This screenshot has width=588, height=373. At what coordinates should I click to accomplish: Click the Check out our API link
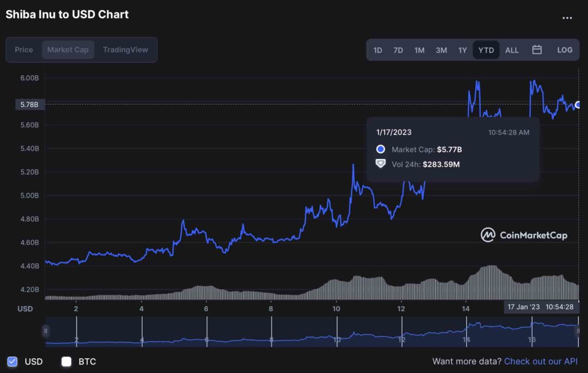tap(540, 362)
